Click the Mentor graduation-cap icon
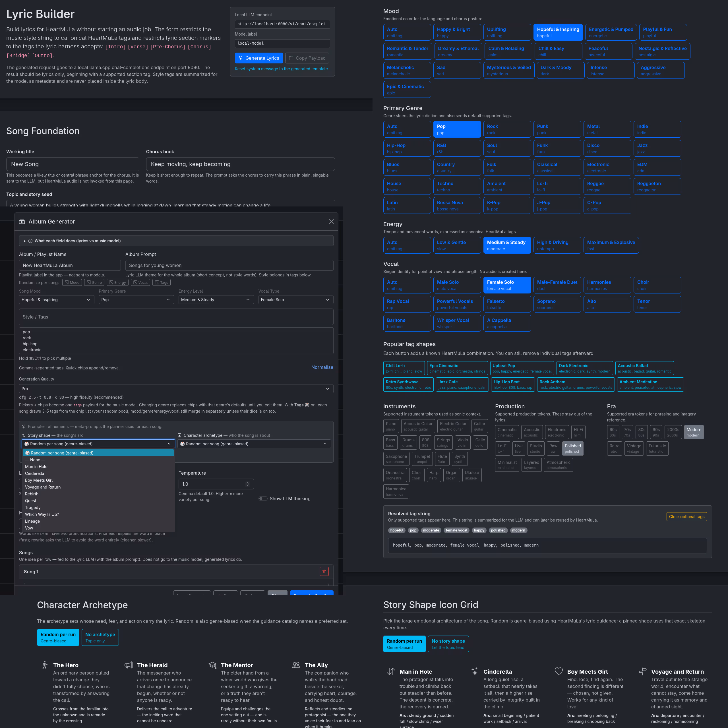728x728 pixels. [x=212, y=665]
